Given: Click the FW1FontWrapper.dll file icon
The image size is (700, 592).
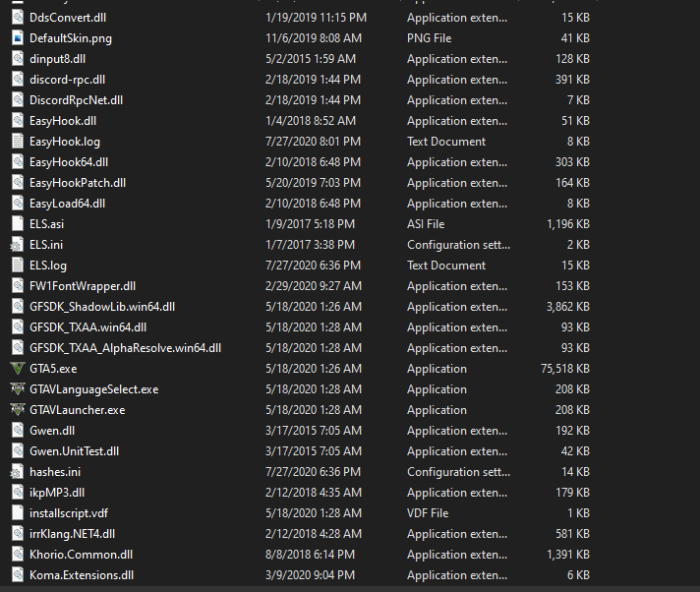Looking at the screenshot, I should point(18,286).
